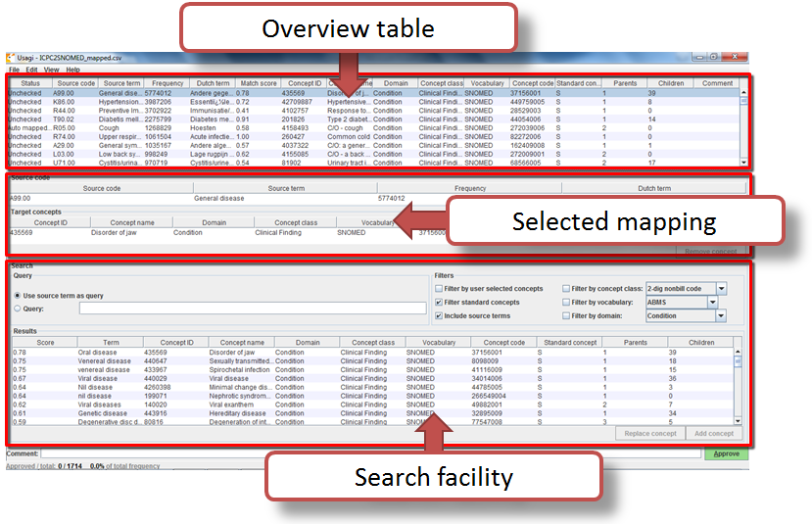Click into the Comment text field
812x524 pixels.
[370, 454]
